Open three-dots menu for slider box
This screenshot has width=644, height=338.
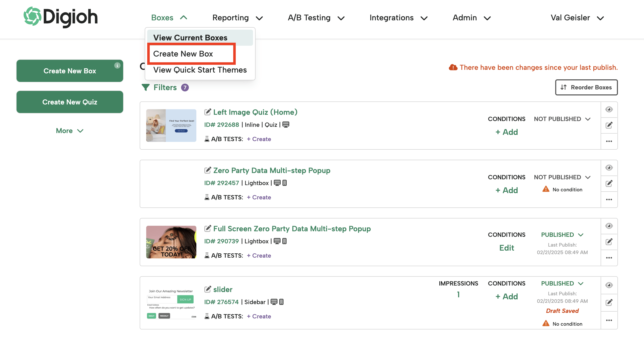tap(609, 320)
